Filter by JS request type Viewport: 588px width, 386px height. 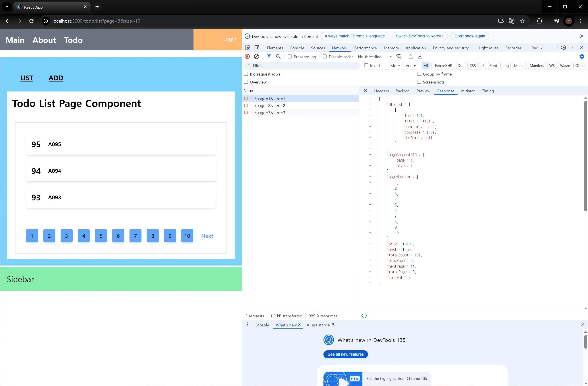(482, 66)
